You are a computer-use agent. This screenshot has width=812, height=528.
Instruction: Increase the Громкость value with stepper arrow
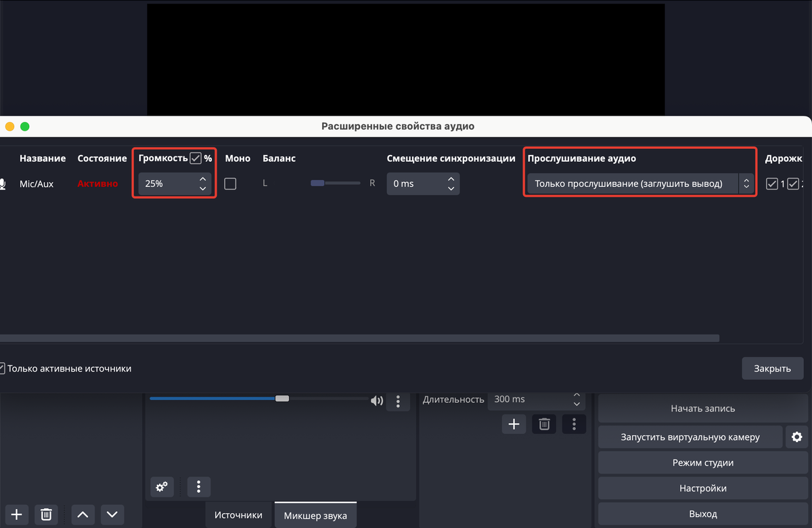tap(202, 179)
